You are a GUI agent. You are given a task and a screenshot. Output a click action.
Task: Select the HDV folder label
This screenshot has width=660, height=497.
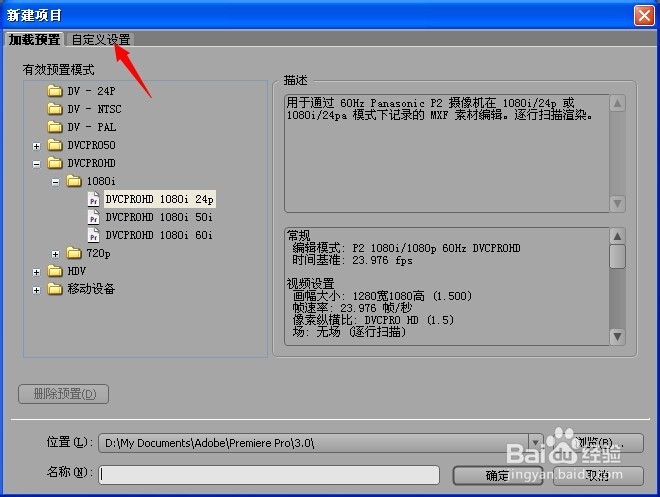click(77, 271)
